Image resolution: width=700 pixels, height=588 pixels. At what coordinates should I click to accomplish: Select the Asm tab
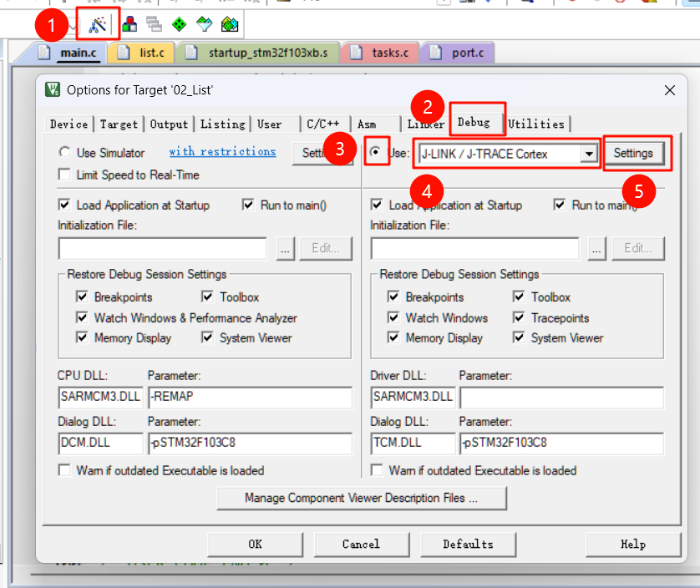tap(367, 124)
